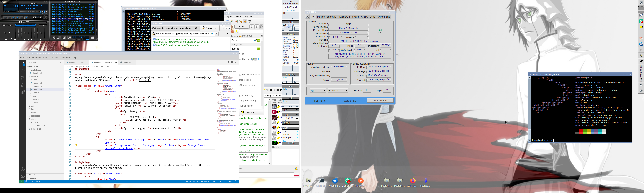Click the LOAD LIST playlist button
Screen dimensions: 644x193
click(92, 38)
